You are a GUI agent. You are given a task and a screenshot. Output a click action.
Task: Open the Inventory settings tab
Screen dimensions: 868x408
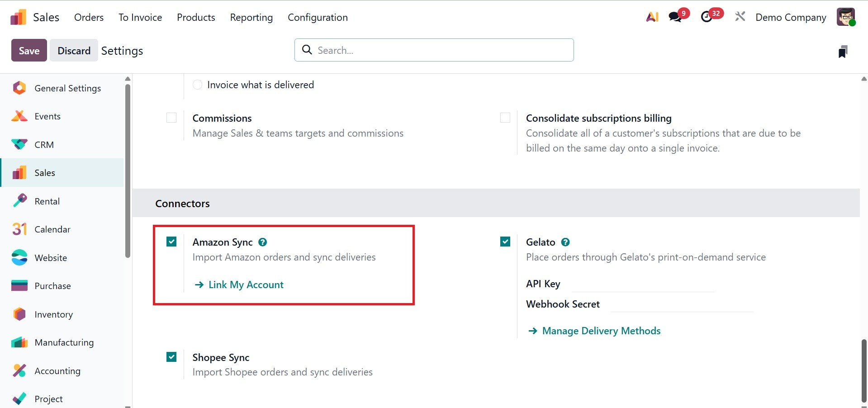point(53,314)
